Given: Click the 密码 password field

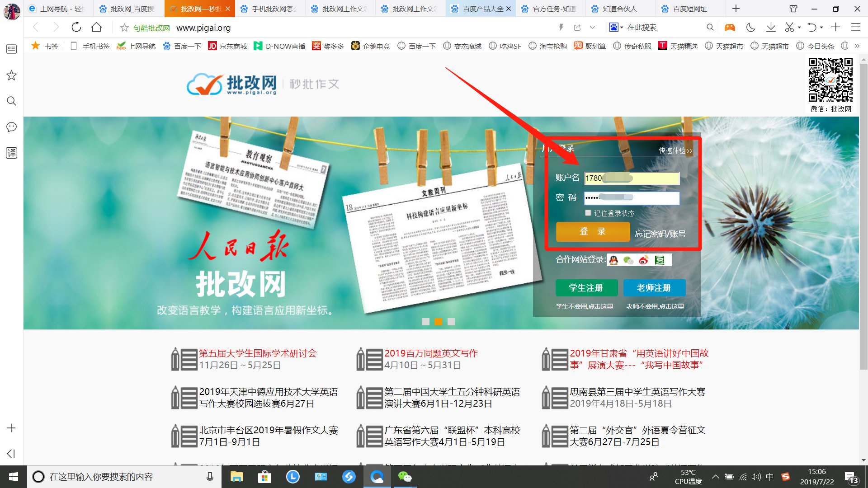Looking at the screenshot, I should (632, 198).
